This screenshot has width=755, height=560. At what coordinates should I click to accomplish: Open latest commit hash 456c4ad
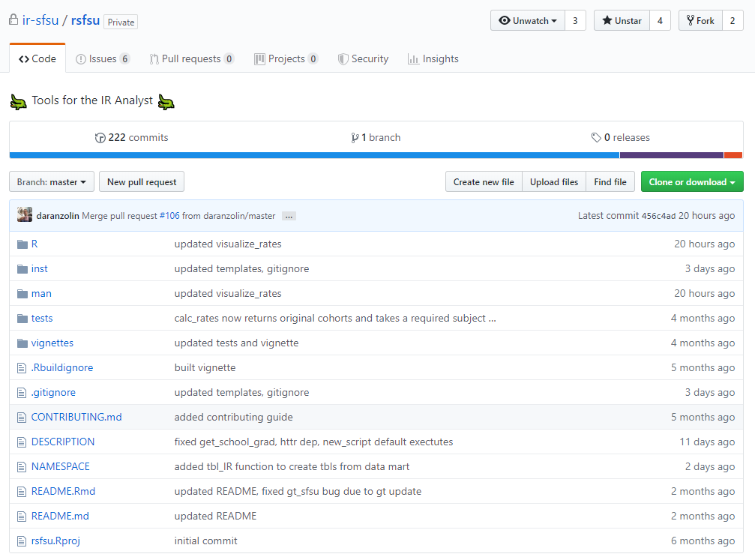pyautogui.click(x=658, y=216)
